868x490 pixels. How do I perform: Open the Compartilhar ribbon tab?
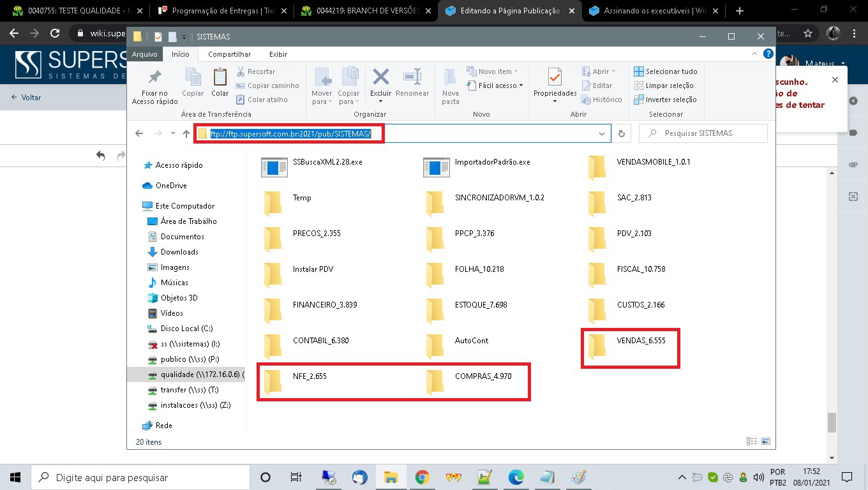click(229, 54)
